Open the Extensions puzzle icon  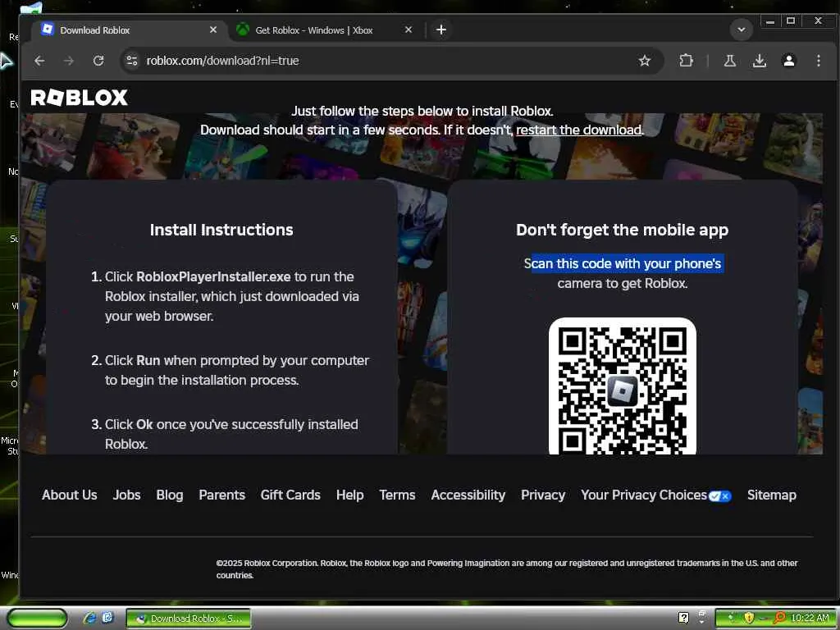point(686,61)
